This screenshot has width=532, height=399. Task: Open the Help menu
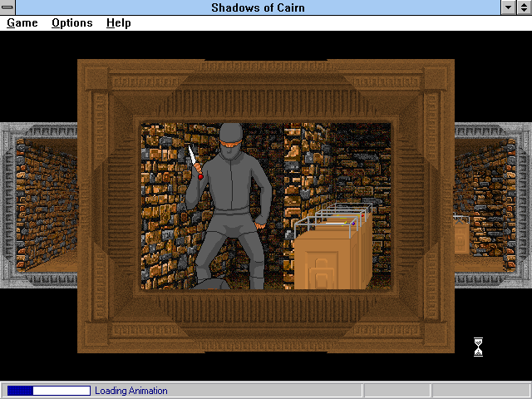tap(118, 23)
